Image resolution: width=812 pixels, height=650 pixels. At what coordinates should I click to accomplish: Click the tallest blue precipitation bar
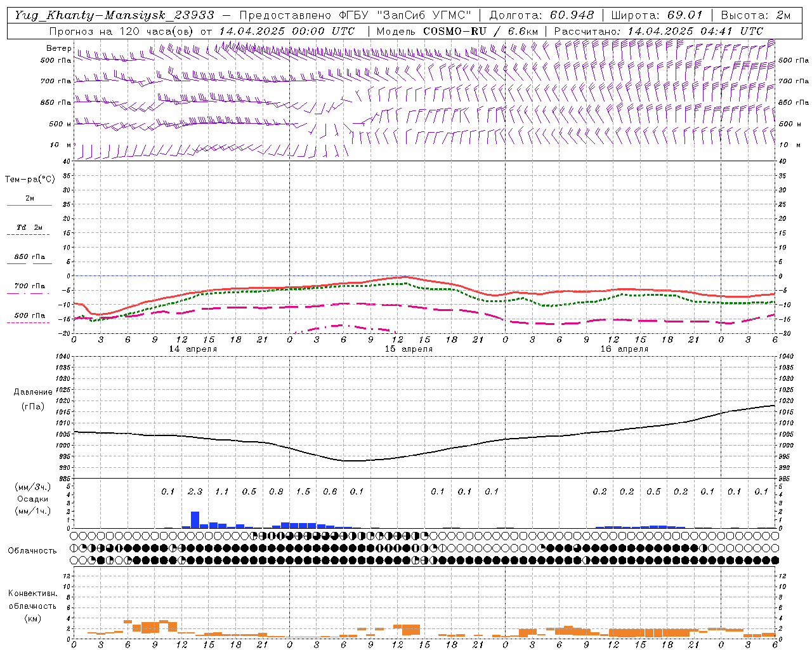click(x=195, y=520)
